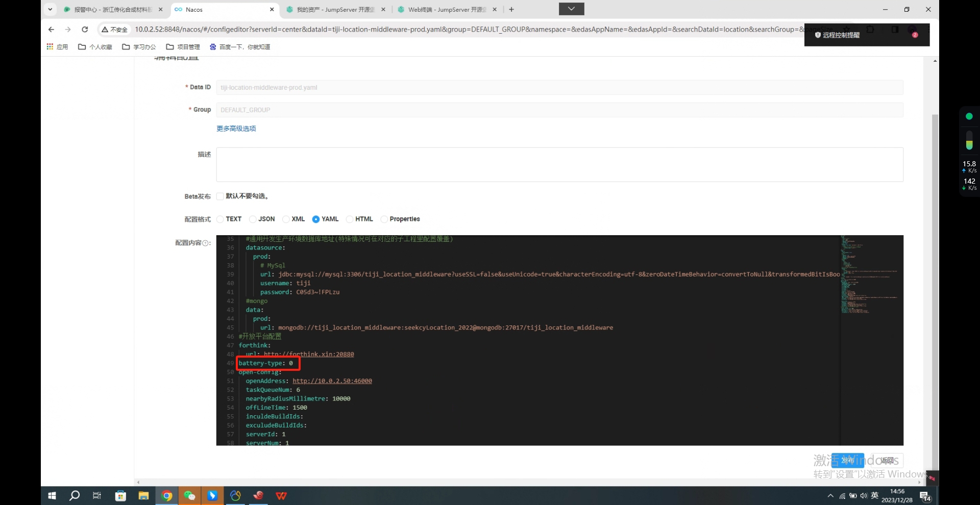The width and height of the screenshot is (980, 505).
Task: Select the TEXT format radio button
Action: 220,219
